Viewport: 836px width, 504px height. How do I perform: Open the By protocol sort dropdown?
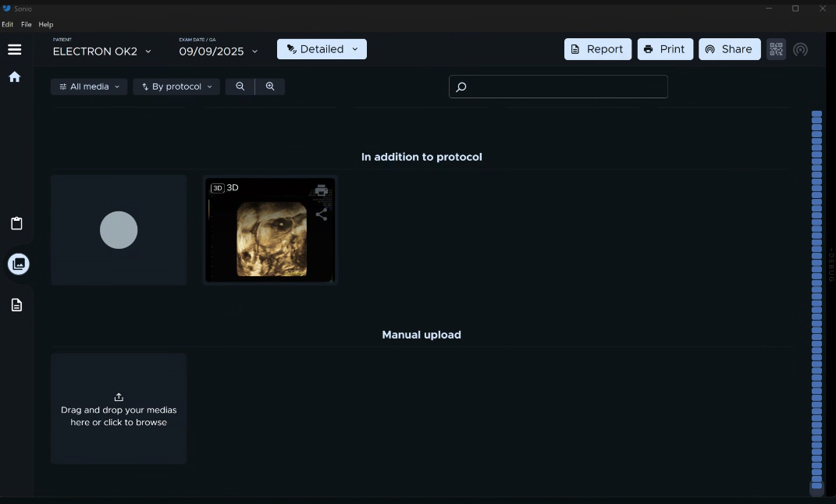(176, 87)
